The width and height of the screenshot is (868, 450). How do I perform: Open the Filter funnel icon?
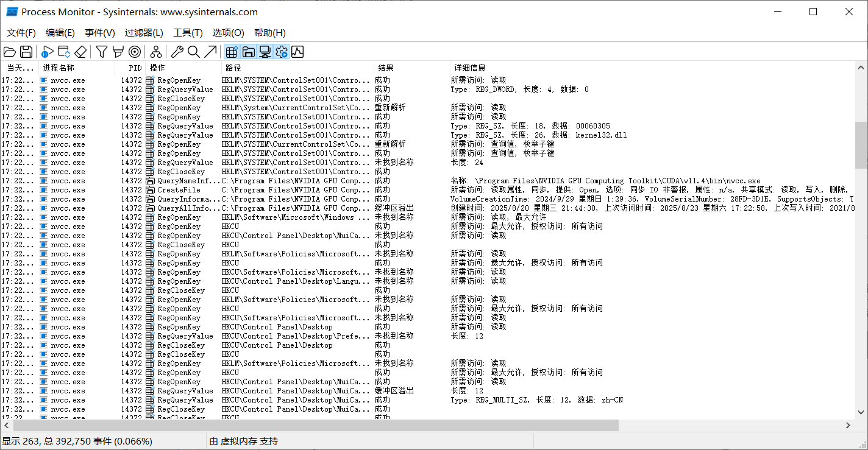click(x=102, y=52)
